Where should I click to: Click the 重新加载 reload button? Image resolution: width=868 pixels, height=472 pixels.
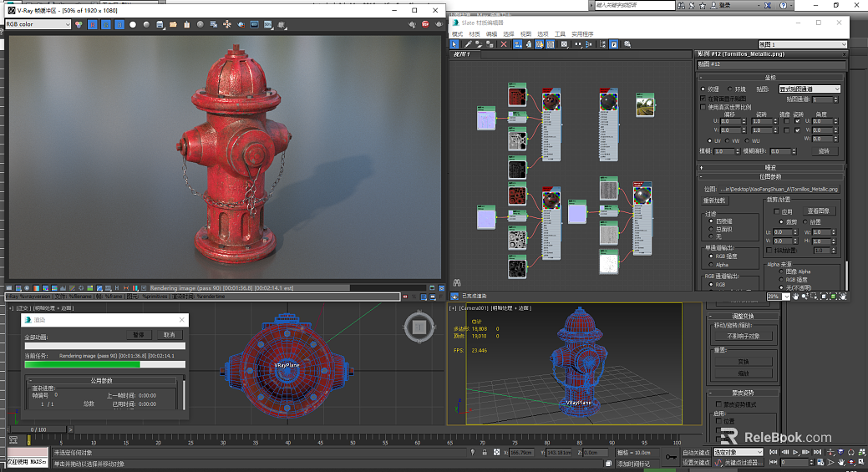point(715,200)
